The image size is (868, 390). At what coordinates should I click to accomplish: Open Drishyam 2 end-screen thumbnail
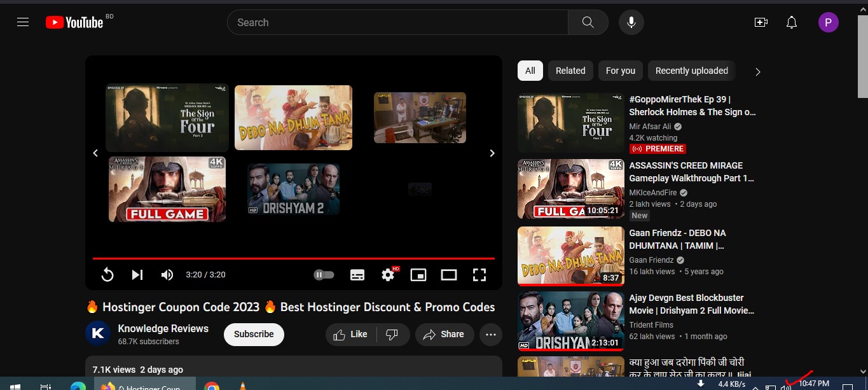pos(293,189)
